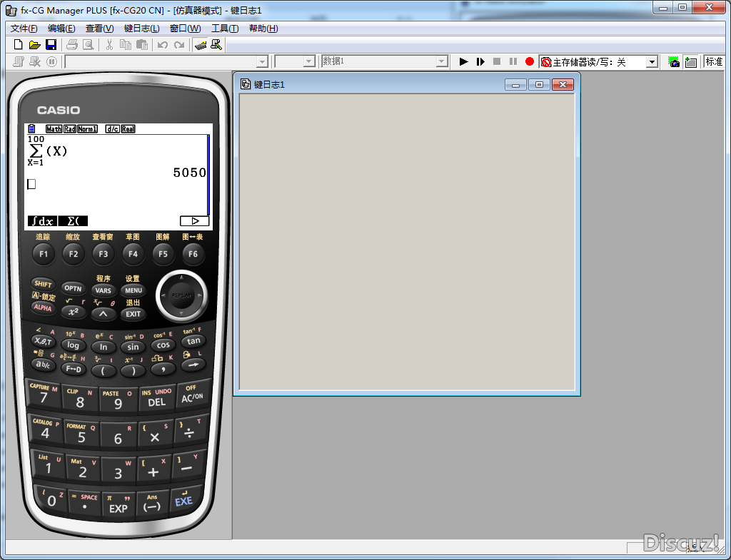This screenshot has width=731, height=560.
Task: Click the blue EXE key
Action: click(x=183, y=502)
